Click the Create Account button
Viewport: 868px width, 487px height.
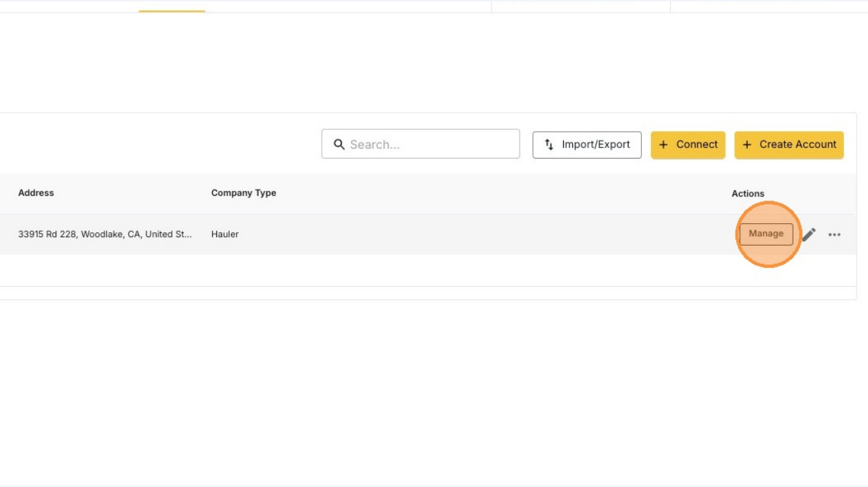point(789,145)
